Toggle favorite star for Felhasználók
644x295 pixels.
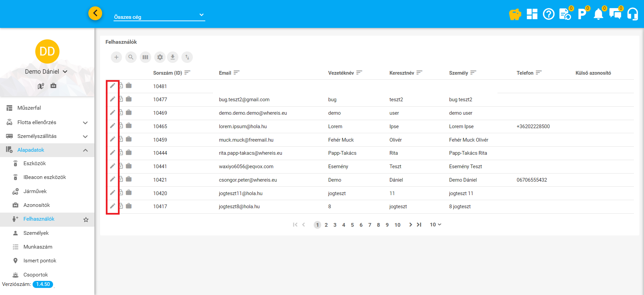coord(86,220)
